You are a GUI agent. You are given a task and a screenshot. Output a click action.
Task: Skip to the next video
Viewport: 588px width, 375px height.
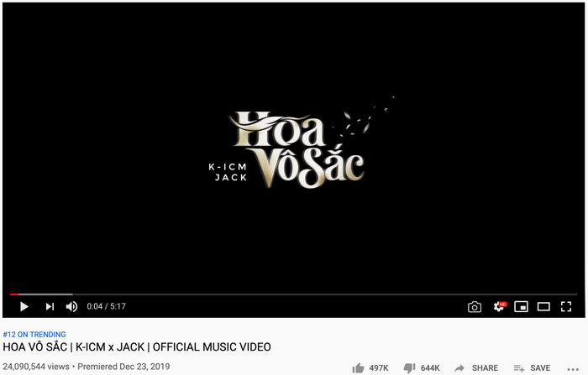click(x=50, y=307)
